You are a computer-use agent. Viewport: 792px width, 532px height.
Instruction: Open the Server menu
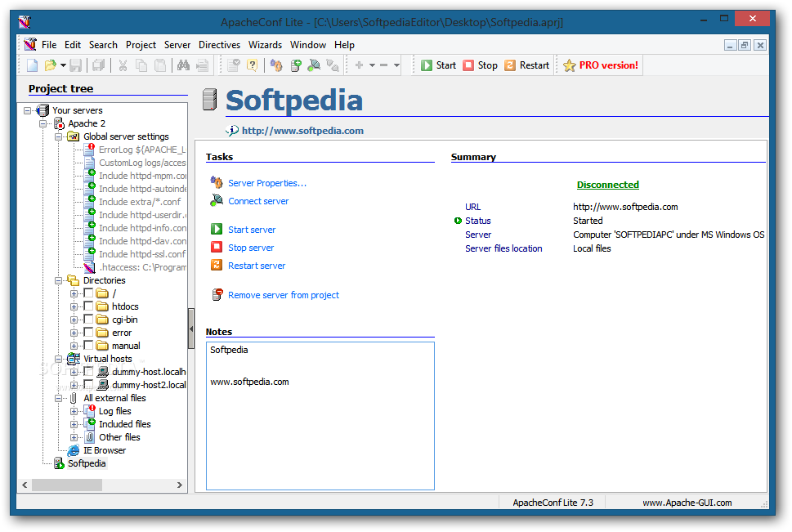[x=177, y=45]
